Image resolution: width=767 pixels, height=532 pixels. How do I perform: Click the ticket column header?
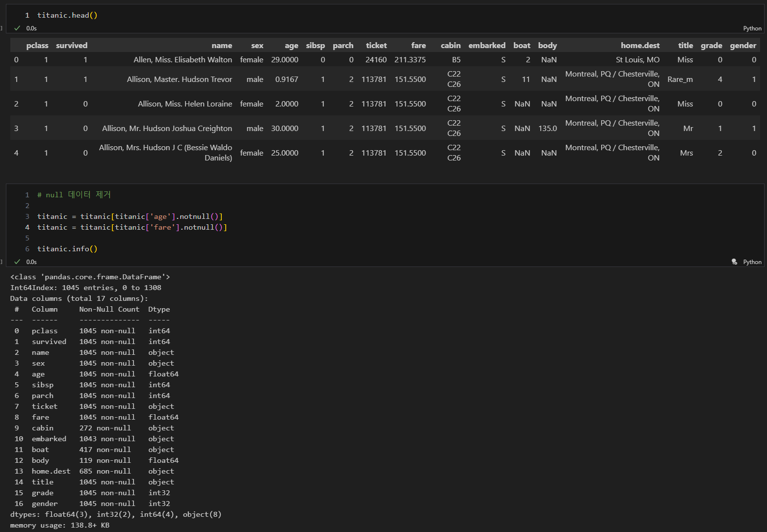pyautogui.click(x=376, y=45)
